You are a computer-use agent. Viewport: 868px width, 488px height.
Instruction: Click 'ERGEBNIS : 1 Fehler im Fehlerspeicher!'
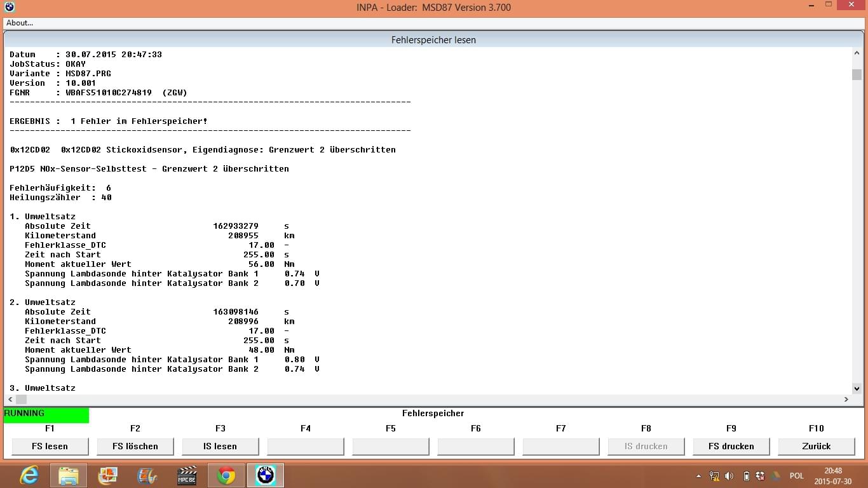coord(109,121)
